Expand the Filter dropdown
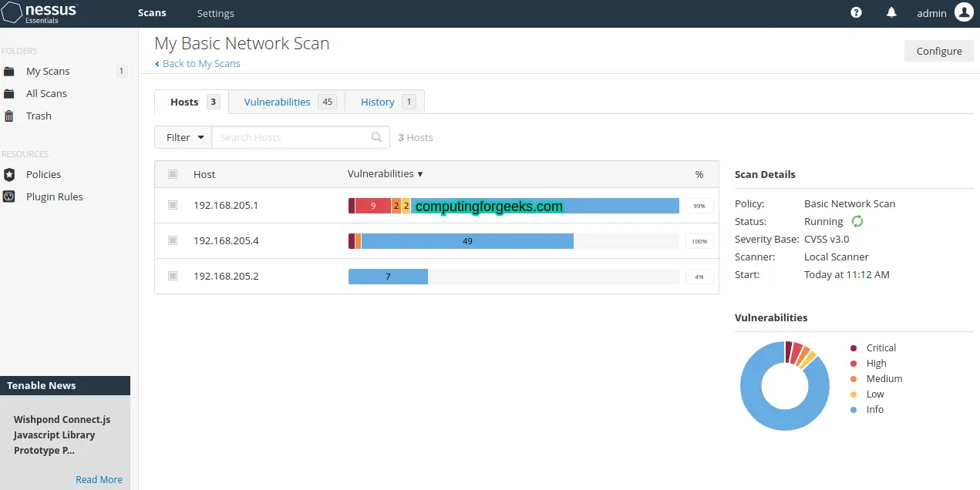Image resolution: width=980 pixels, height=490 pixels. [x=184, y=138]
